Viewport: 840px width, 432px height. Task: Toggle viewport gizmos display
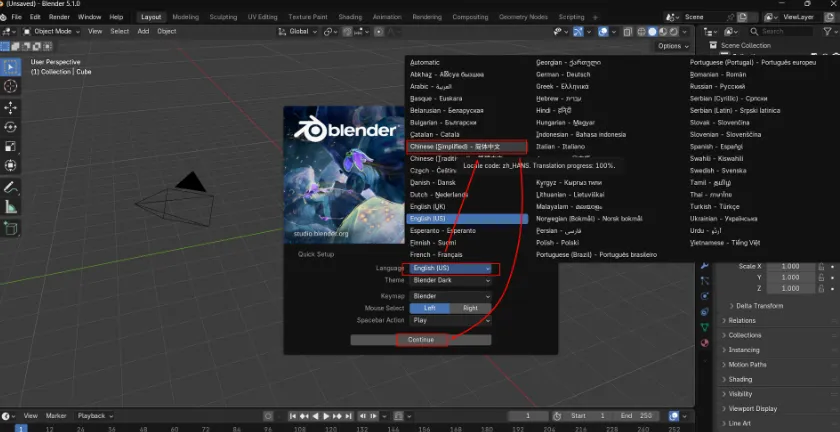coord(578,32)
